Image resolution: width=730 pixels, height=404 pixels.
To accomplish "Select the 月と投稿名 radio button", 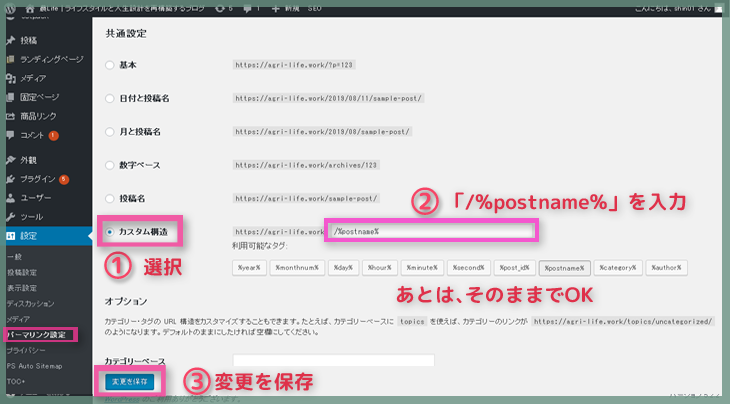I will (109, 132).
